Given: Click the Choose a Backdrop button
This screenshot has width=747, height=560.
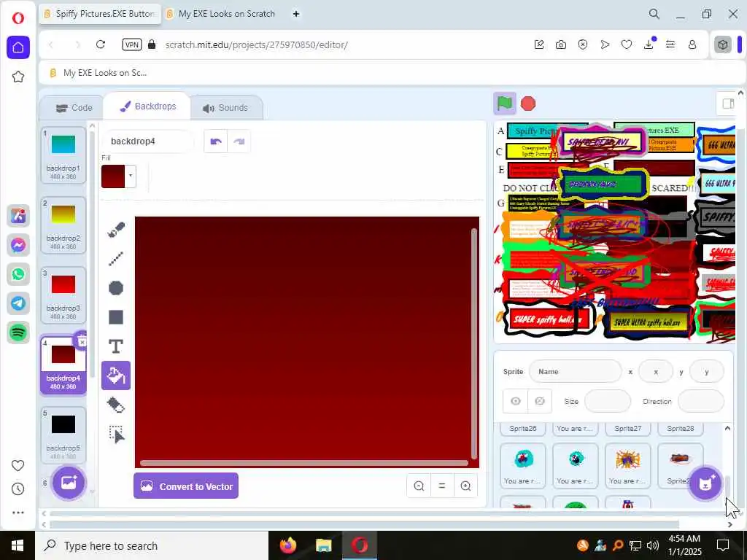Looking at the screenshot, I should (x=69, y=483).
